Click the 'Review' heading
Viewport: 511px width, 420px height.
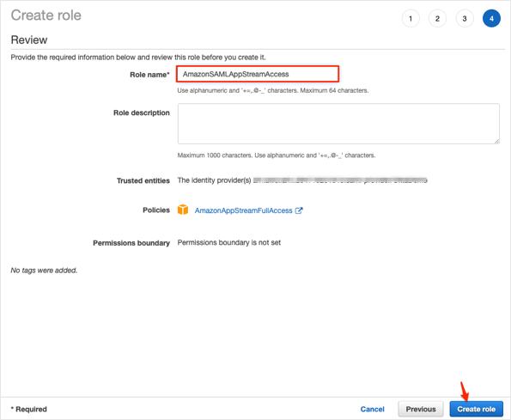[x=29, y=40]
